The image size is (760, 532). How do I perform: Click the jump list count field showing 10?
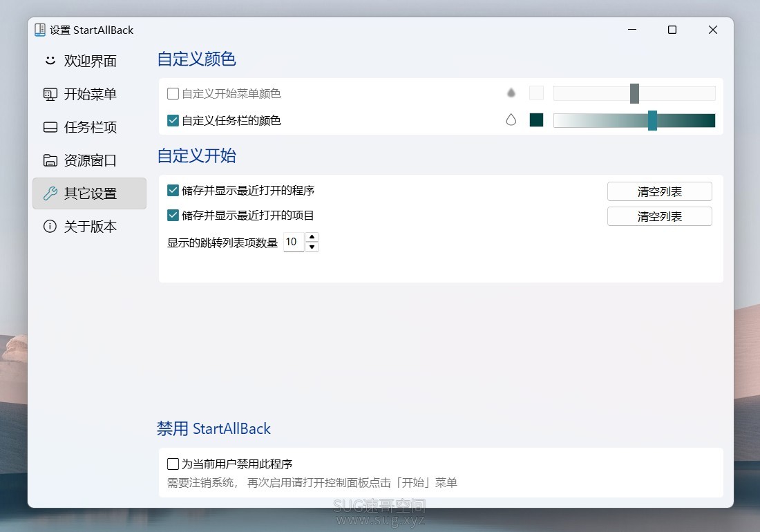pos(294,242)
